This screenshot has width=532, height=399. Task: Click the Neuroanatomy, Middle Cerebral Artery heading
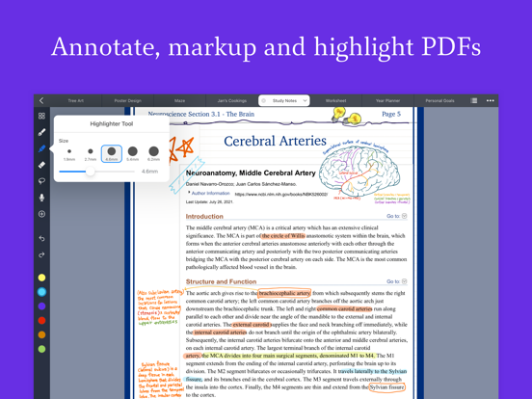(x=251, y=173)
